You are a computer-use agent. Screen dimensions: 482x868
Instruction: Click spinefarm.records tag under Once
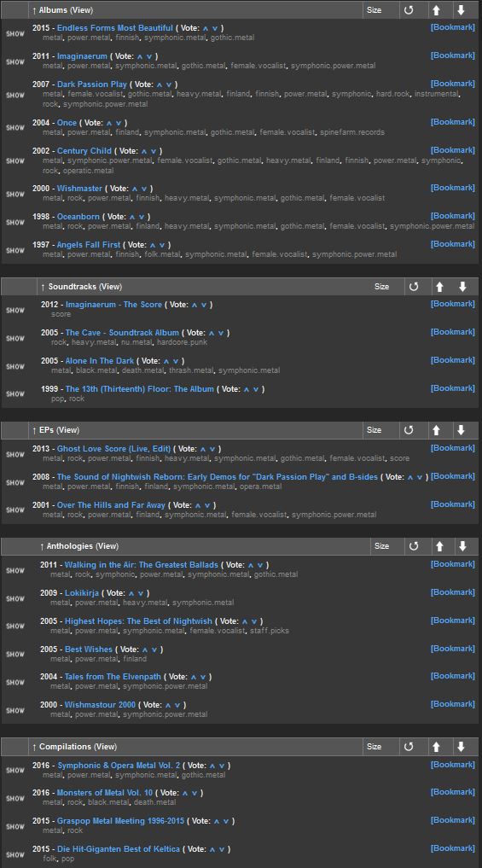(352, 132)
